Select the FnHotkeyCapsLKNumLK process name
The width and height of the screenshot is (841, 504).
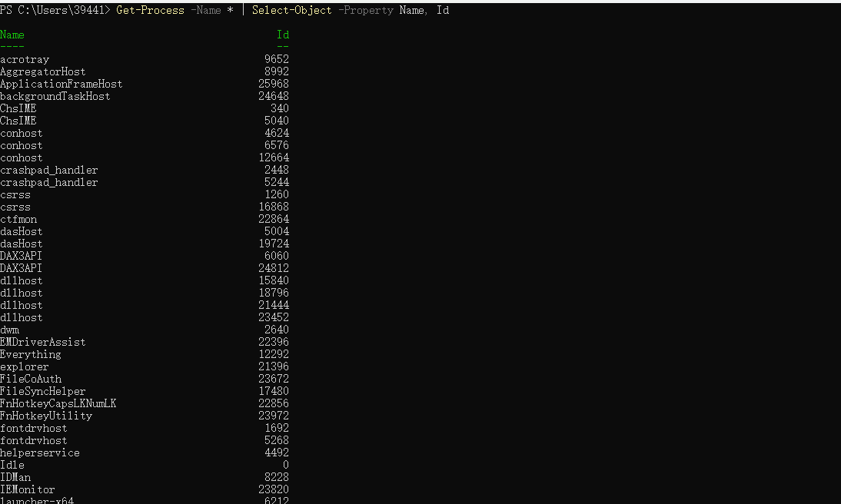click(58, 403)
